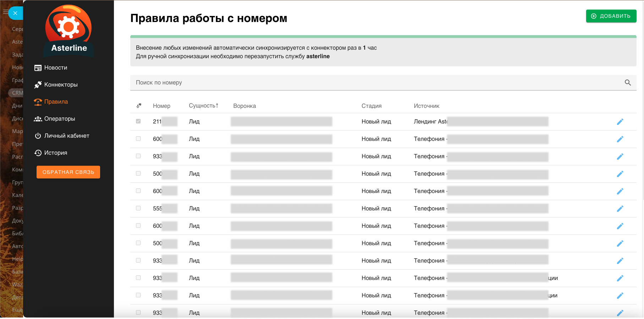This screenshot has height=319, width=644.
Task: Edit rule in second 933 row
Action: (620, 261)
